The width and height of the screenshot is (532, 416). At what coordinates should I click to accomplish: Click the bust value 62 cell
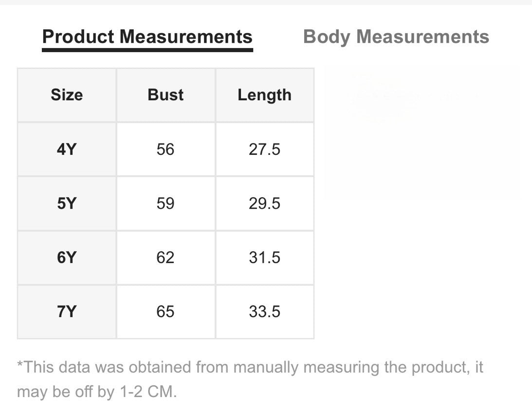tap(165, 257)
